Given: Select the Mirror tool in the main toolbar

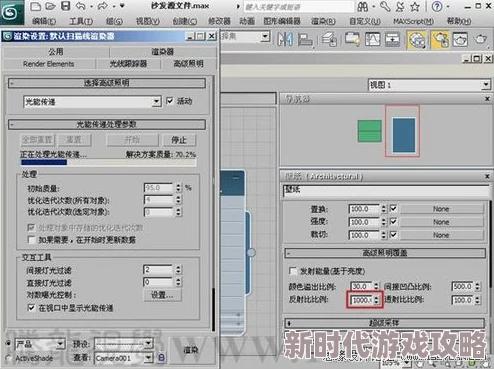Looking at the screenshot, I should [285, 40].
